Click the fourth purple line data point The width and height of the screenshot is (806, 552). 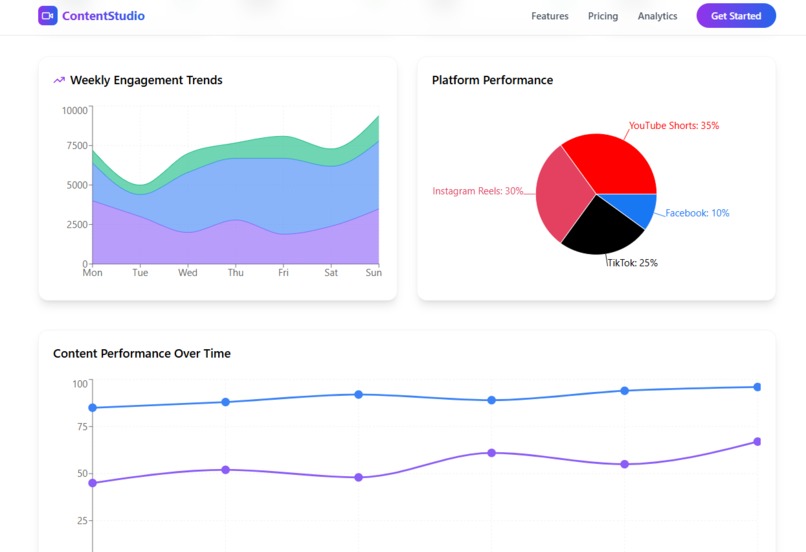(491, 453)
